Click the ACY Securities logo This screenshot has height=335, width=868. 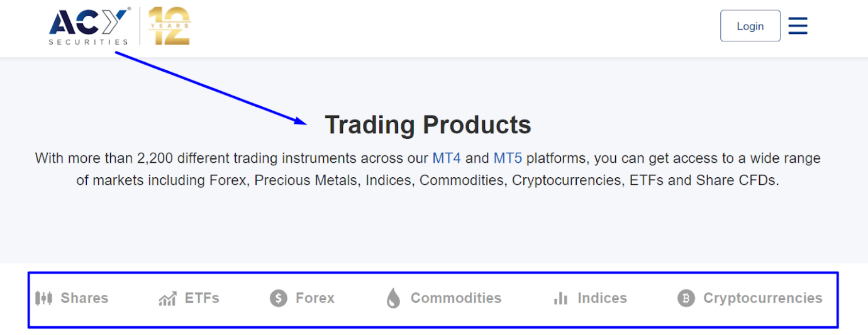89,26
